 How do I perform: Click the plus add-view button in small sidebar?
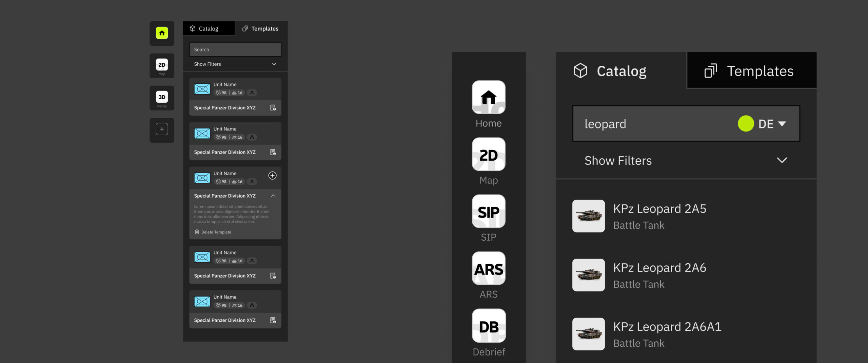162,129
